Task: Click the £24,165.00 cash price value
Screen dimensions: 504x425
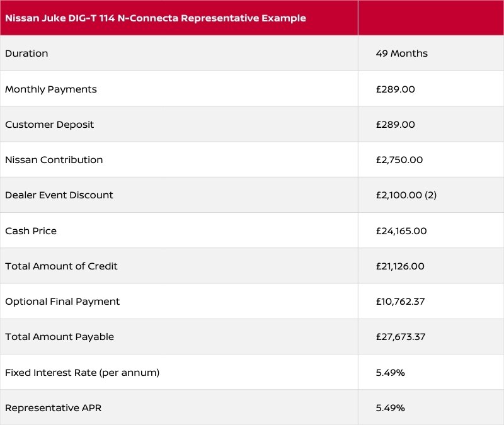Action: [401, 231]
